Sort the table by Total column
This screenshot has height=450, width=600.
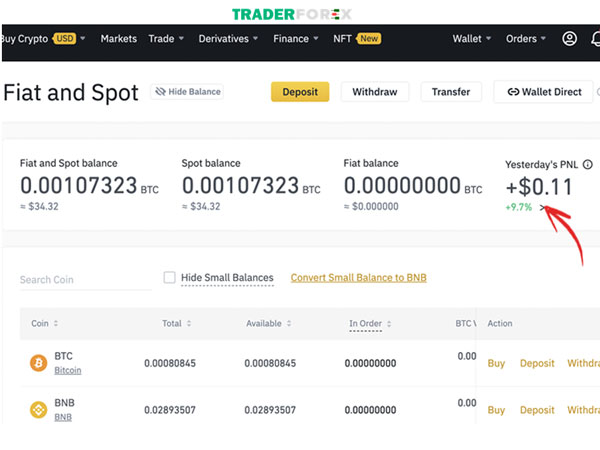point(176,323)
